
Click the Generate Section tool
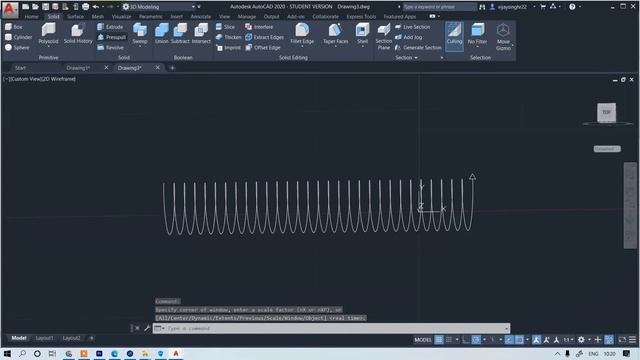point(418,48)
